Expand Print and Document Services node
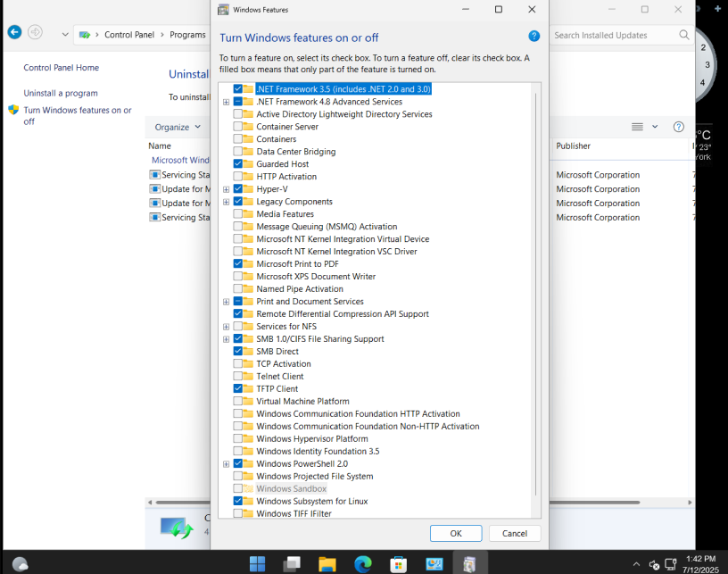Viewport: 728px width, 574px height. click(x=226, y=302)
